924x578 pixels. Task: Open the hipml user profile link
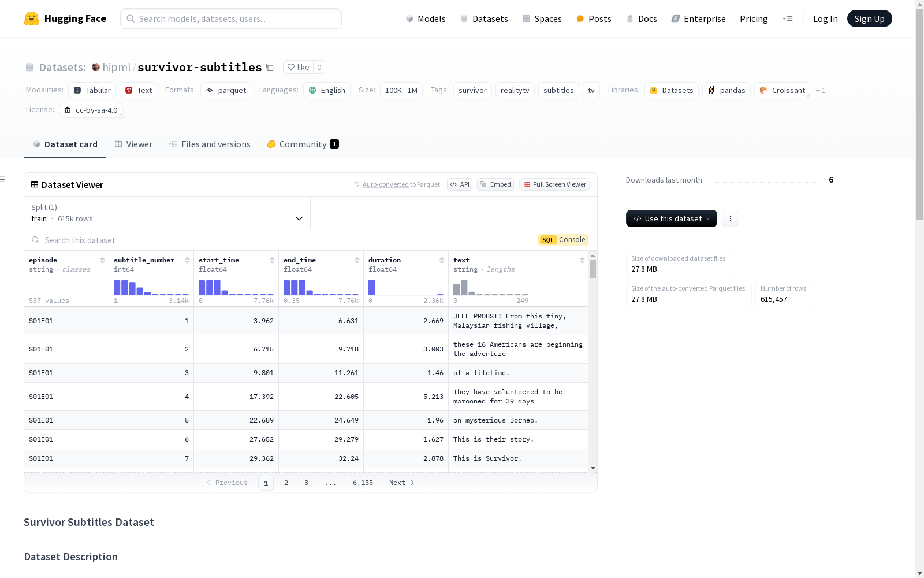(117, 67)
